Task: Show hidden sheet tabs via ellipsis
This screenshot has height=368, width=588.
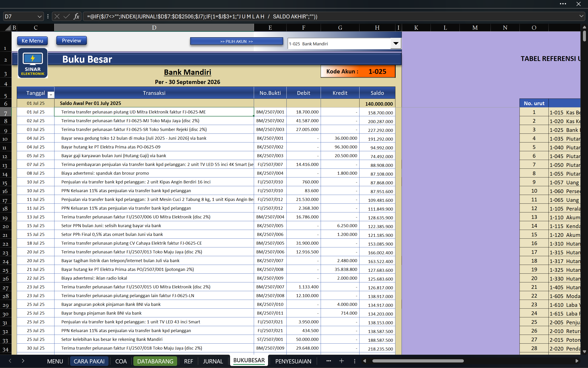Action: click(329, 361)
